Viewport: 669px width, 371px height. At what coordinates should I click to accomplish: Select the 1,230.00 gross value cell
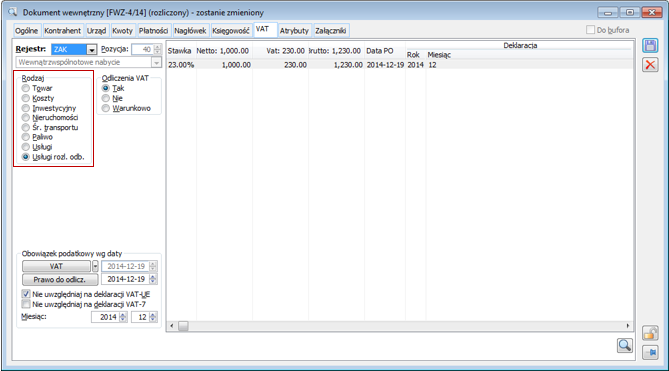point(336,65)
